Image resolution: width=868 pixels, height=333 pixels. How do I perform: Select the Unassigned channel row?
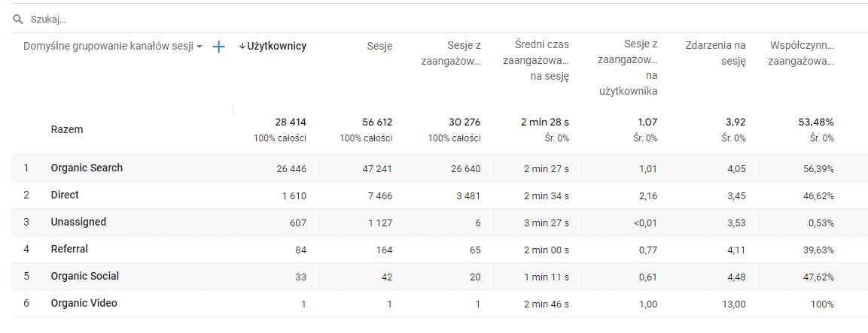click(434, 223)
